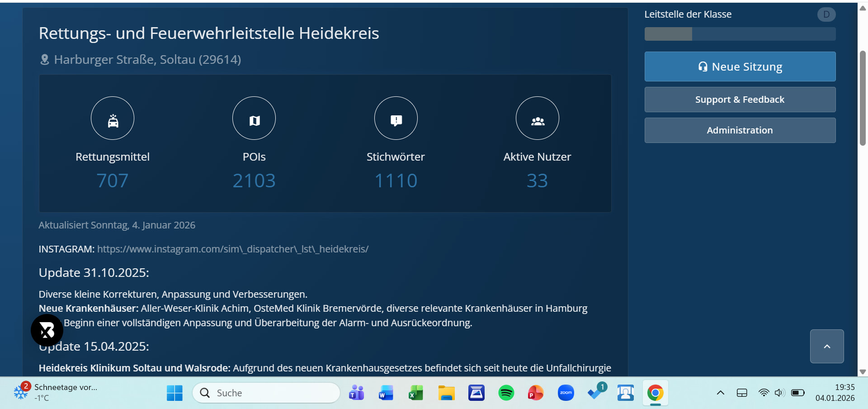Click the Stichwörter alert bubble icon
Screen dimensions: 868x409
coord(396,119)
